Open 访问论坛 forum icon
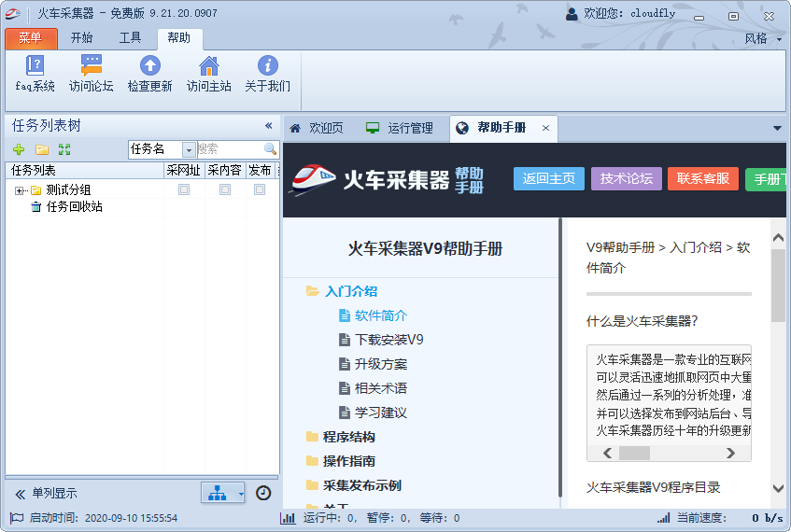The image size is (791, 532). (92, 65)
